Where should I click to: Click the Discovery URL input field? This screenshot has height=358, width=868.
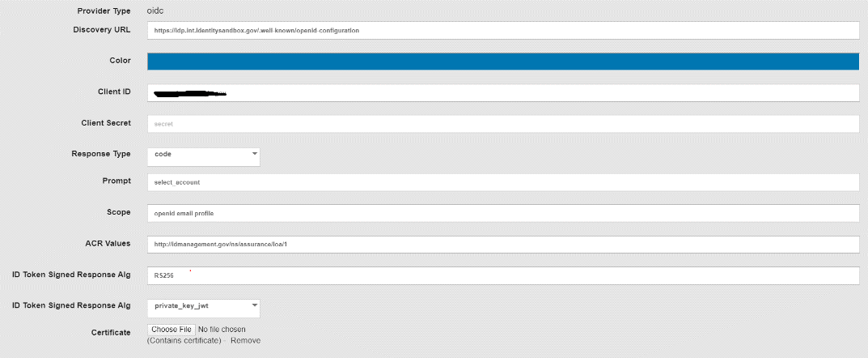pos(502,30)
